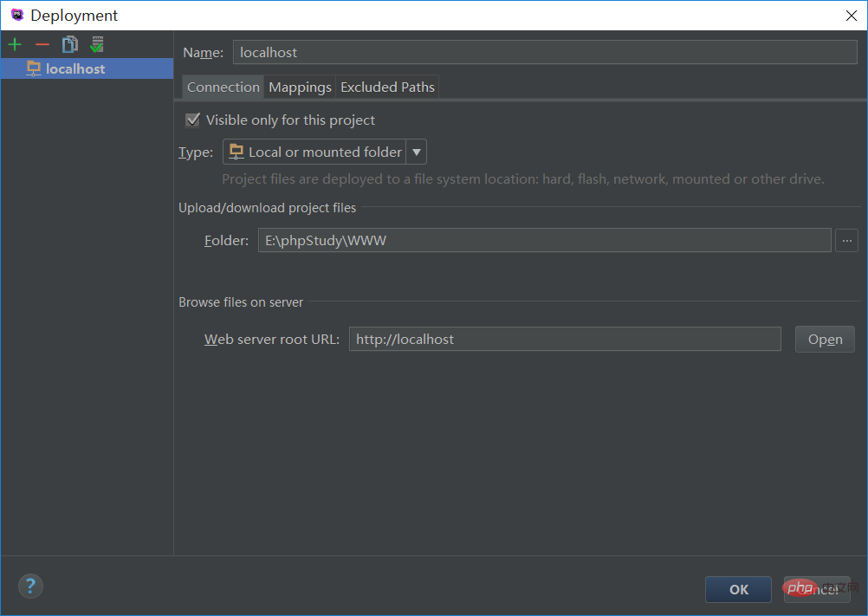Image resolution: width=868 pixels, height=616 pixels.
Task: Click the Folder path field
Action: tap(545, 240)
